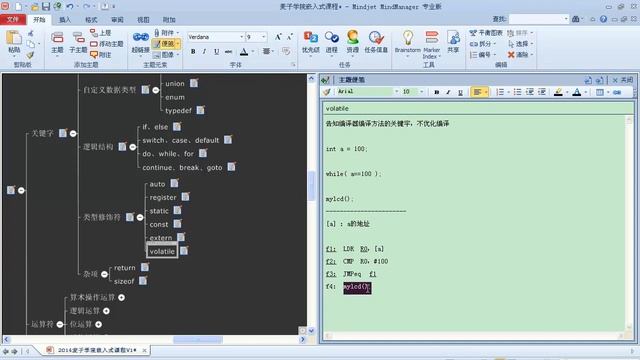
Task: Open note icon next to typedef topic
Action: click(x=200, y=110)
